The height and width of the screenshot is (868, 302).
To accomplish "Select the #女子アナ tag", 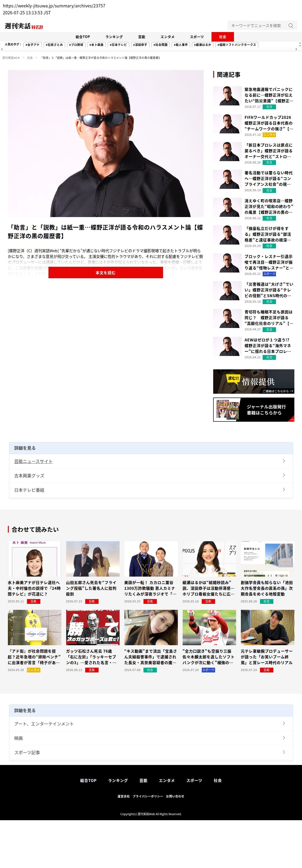I will tap(32, 45).
